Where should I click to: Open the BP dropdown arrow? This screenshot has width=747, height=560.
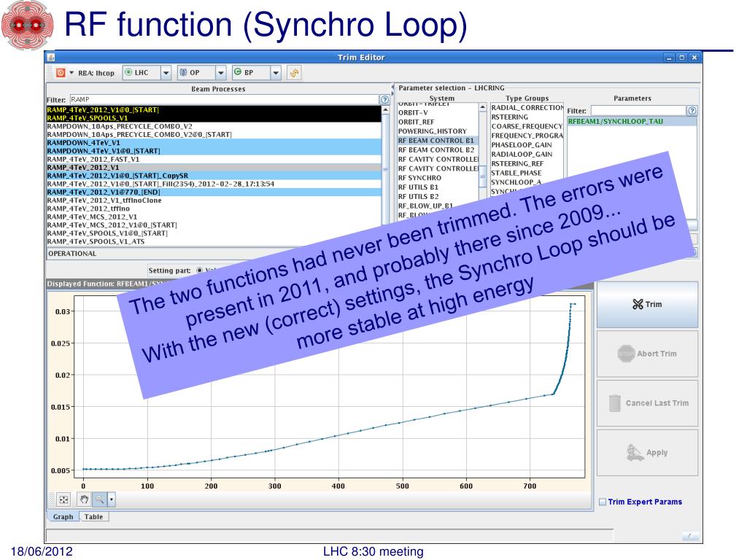coord(276,73)
